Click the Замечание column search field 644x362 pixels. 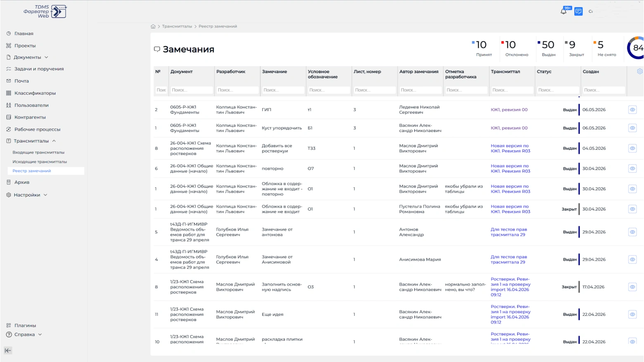coord(283,90)
